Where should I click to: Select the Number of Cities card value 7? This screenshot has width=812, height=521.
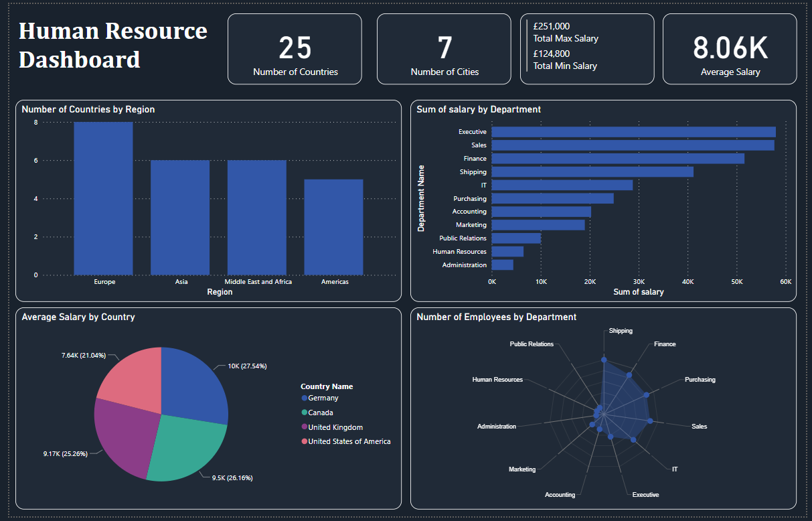[445, 48]
